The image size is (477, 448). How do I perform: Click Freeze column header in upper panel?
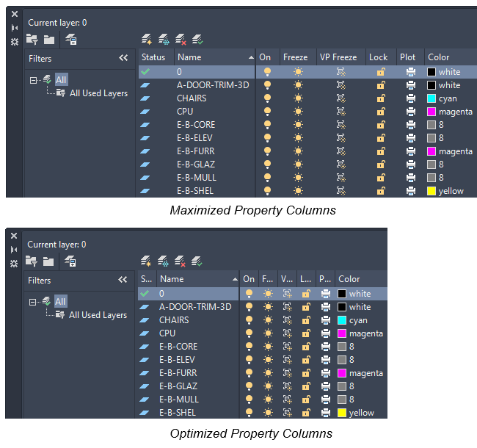pos(298,57)
